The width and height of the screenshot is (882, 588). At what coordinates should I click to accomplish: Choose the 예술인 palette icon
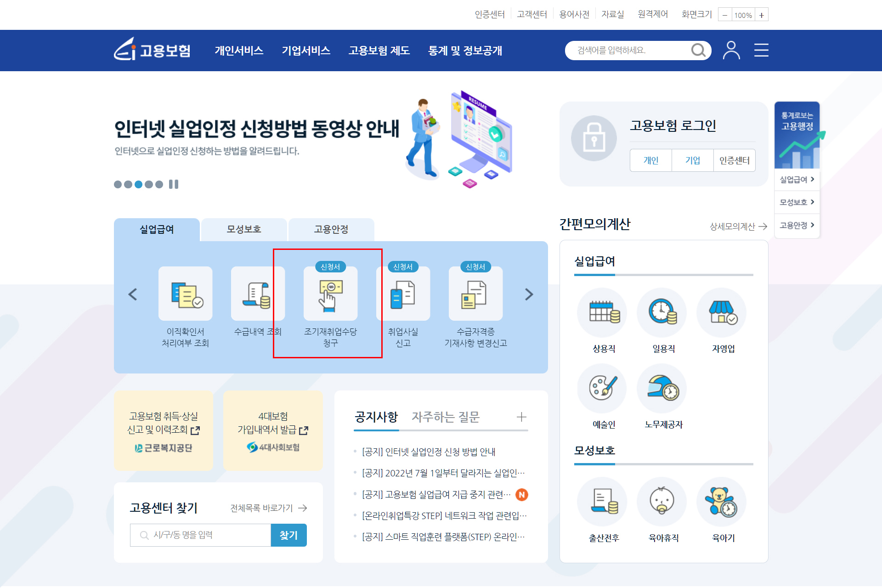click(x=604, y=388)
